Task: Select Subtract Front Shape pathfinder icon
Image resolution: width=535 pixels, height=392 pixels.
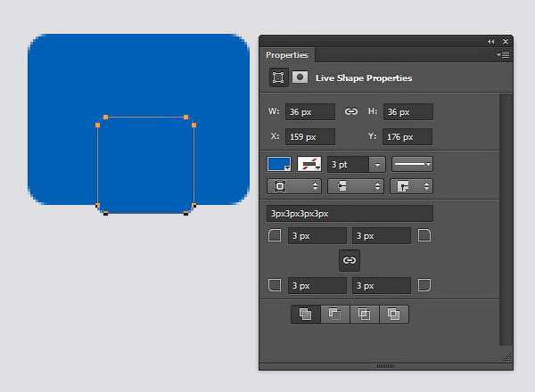Action: pyautogui.click(x=335, y=314)
